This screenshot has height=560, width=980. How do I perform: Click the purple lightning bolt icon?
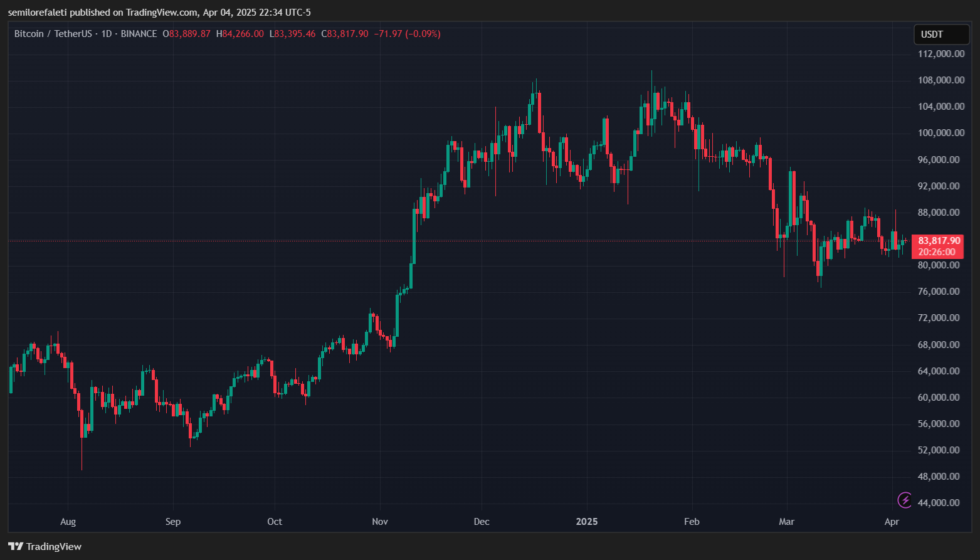point(905,500)
